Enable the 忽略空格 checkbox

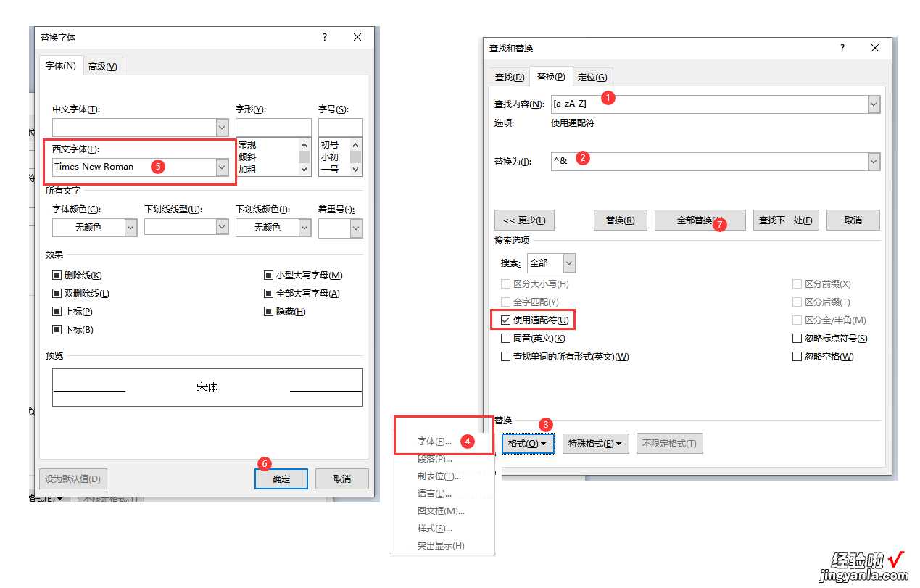[x=797, y=357]
